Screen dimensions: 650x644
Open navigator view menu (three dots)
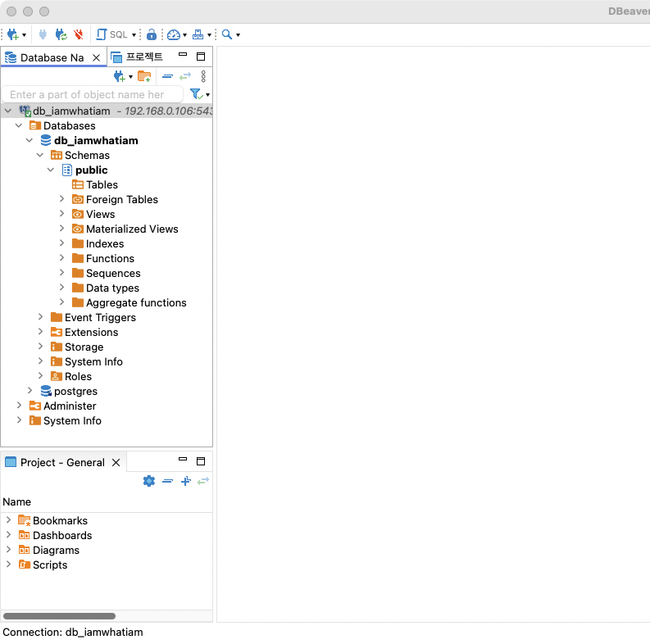coord(203,76)
